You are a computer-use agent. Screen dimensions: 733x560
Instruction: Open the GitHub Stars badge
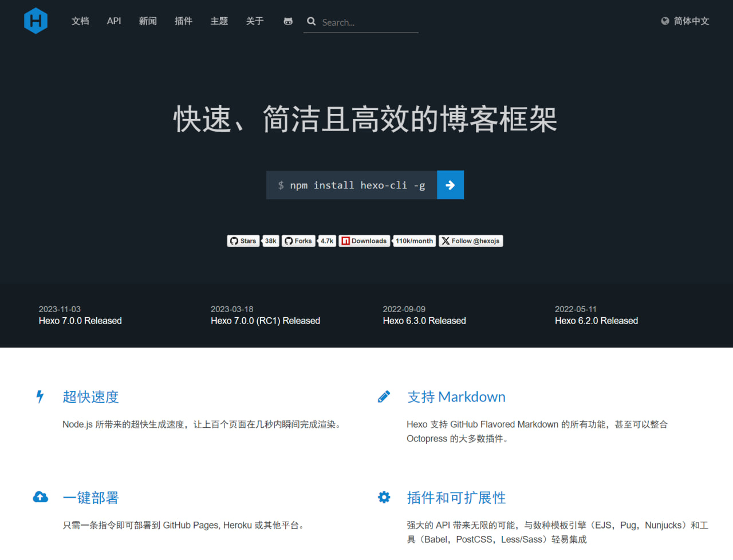click(x=243, y=241)
